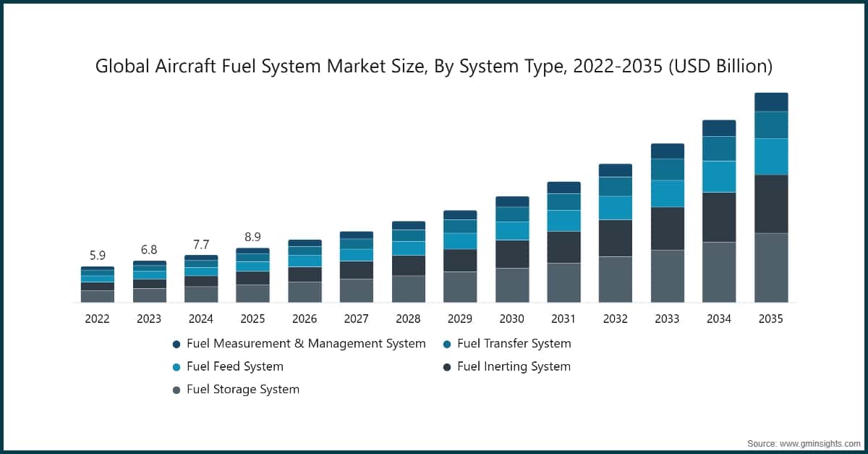Click the 2030 axis label

click(x=512, y=319)
